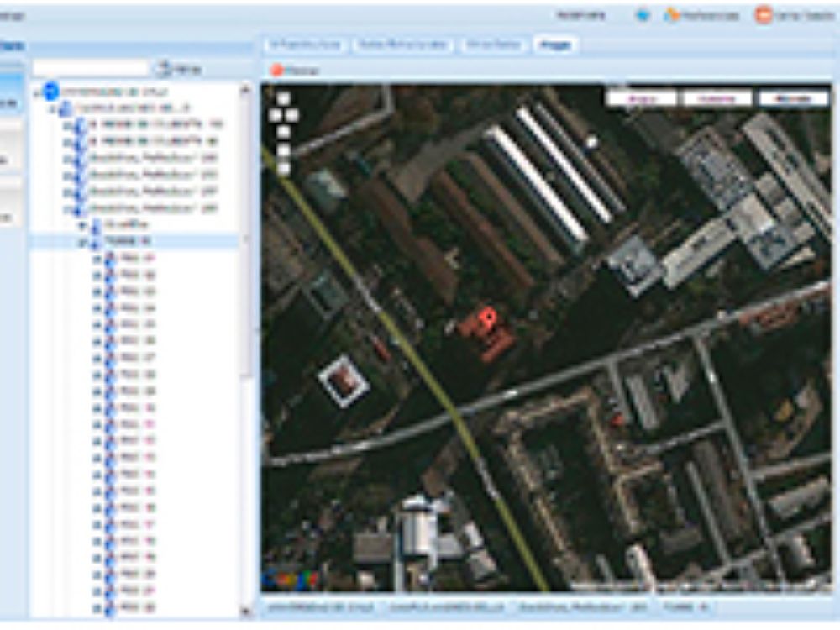Pan the map left using the arrow control
The height and width of the screenshot is (630, 840).
tap(276, 115)
